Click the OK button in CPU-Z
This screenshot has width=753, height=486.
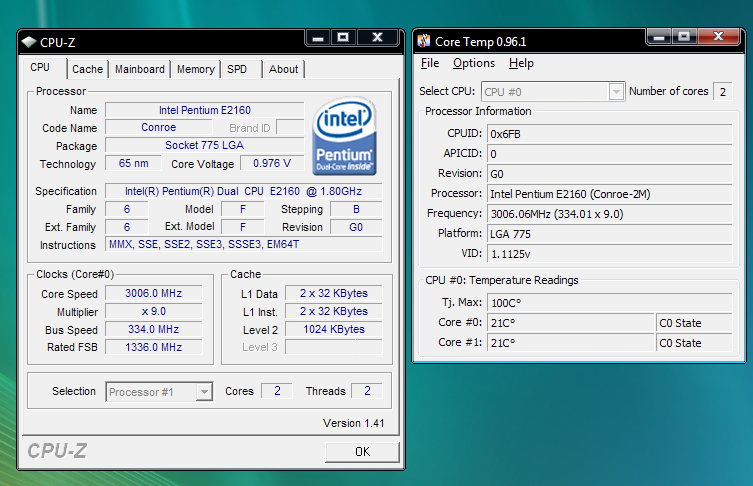point(362,452)
